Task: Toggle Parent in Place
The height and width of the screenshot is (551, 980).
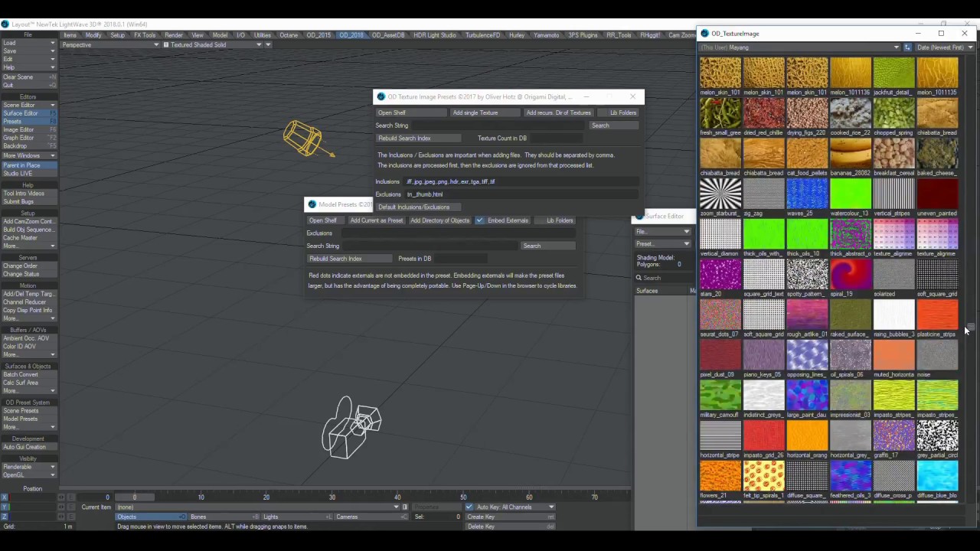Action: click(x=28, y=165)
